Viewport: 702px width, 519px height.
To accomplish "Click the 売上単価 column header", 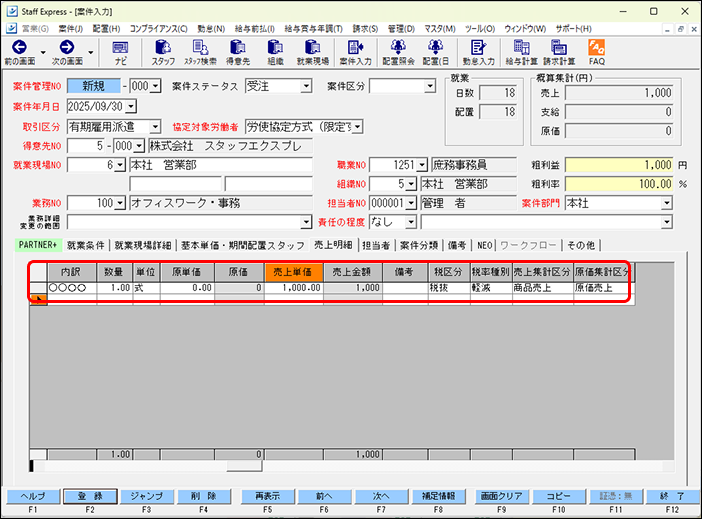I will [x=294, y=272].
